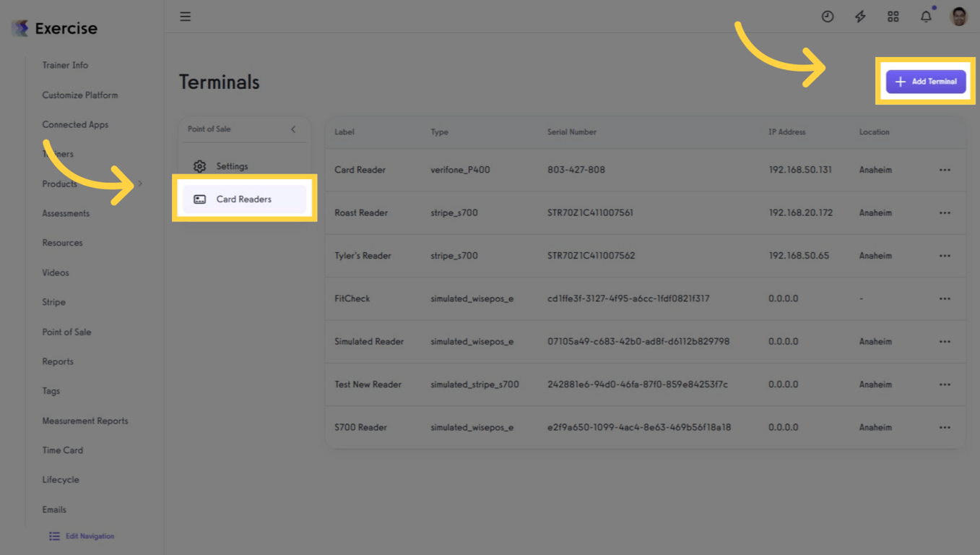Viewport: 980px width, 555px height.
Task: Click the Edit Navigation link
Action: coord(90,536)
